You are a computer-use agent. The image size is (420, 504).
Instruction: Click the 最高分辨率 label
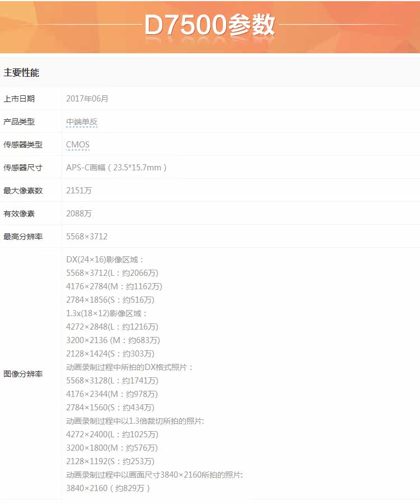point(23,237)
